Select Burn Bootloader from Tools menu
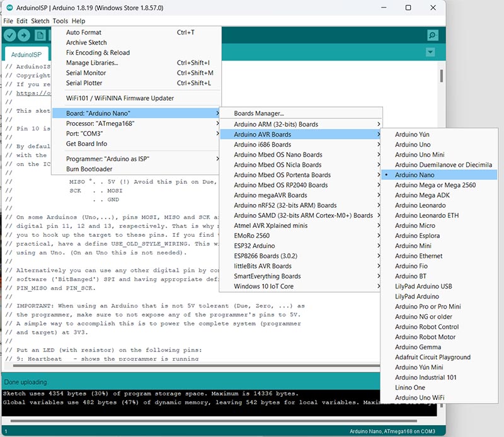This screenshot has height=437, width=504. pyautogui.click(x=89, y=169)
